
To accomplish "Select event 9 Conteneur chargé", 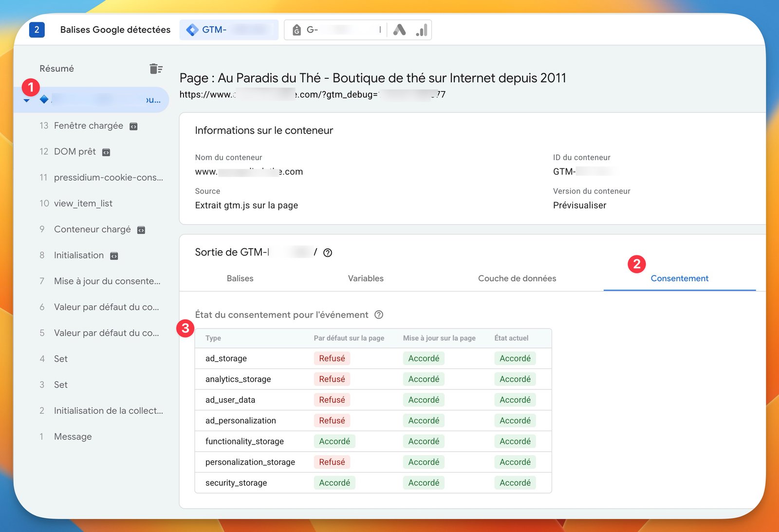I will pos(92,229).
